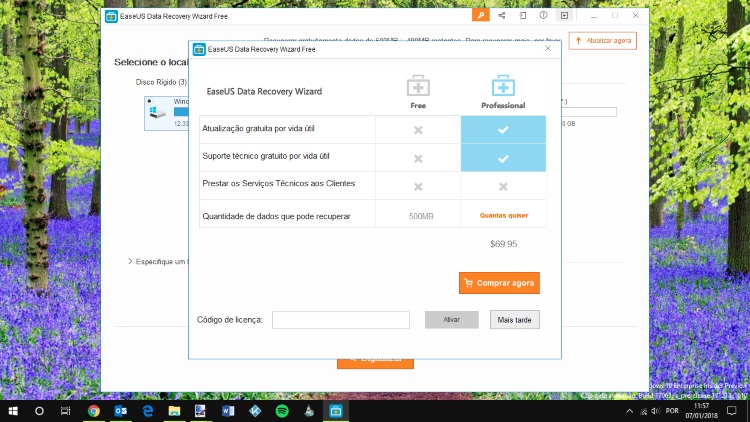Screen dimensions: 750x422
Task: Select the Windows drive thumbnail
Action: (x=157, y=113)
